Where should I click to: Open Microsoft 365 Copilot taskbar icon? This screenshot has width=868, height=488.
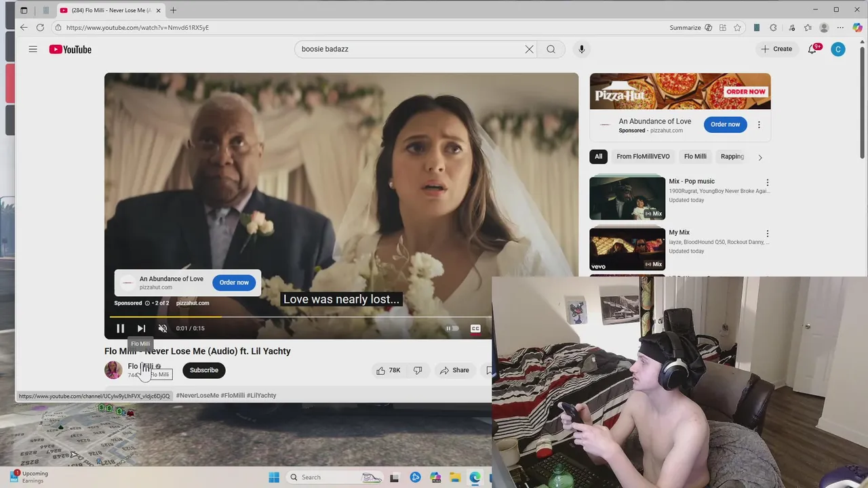pos(435,477)
